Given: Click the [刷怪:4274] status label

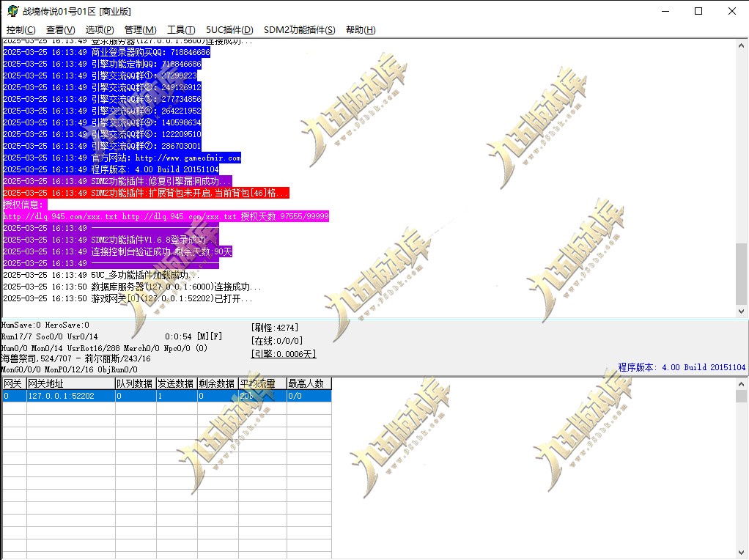Looking at the screenshot, I should (x=275, y=328).
